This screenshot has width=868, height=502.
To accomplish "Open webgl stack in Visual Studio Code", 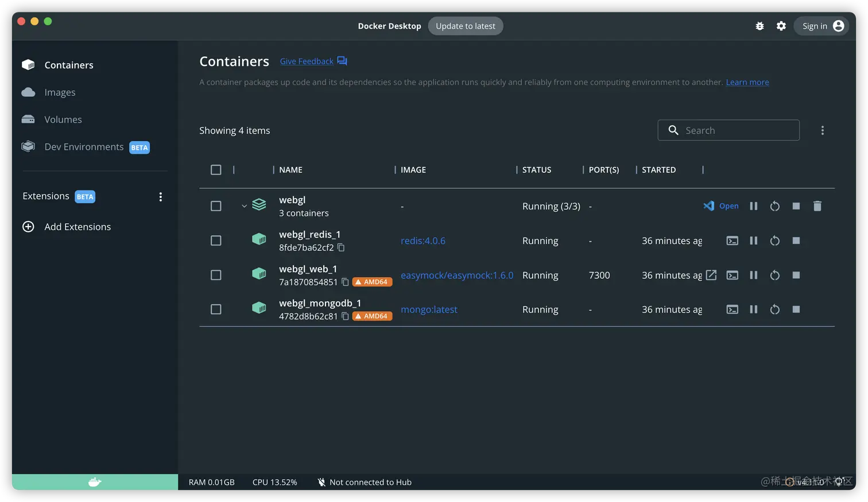I will pos(721,206).
